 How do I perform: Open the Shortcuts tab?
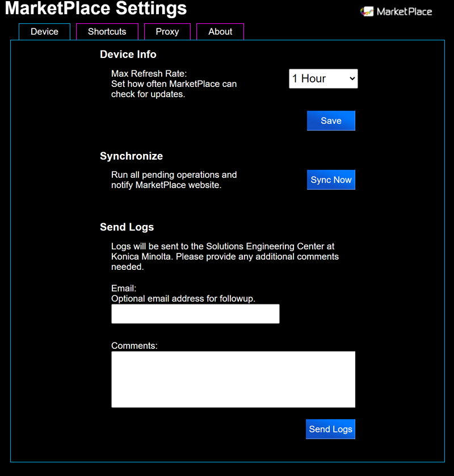(x=107, y=32)
